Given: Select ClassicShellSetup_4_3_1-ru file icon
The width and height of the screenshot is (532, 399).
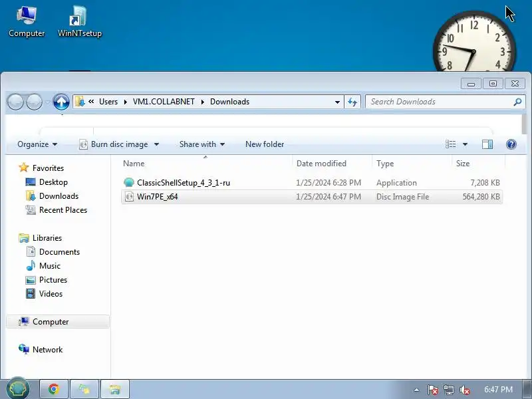Looking at the screenshot, I should tap(129, 182).
